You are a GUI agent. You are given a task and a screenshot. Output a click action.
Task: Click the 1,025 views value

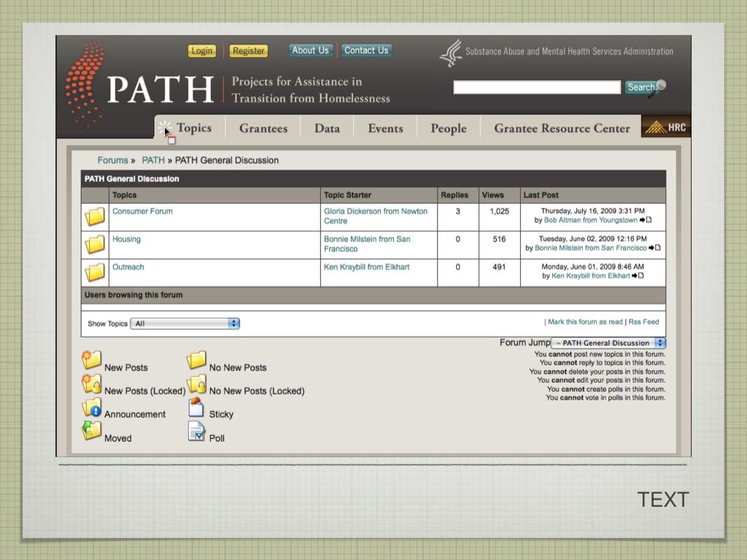pyautogui.click(x=499, y=211)
